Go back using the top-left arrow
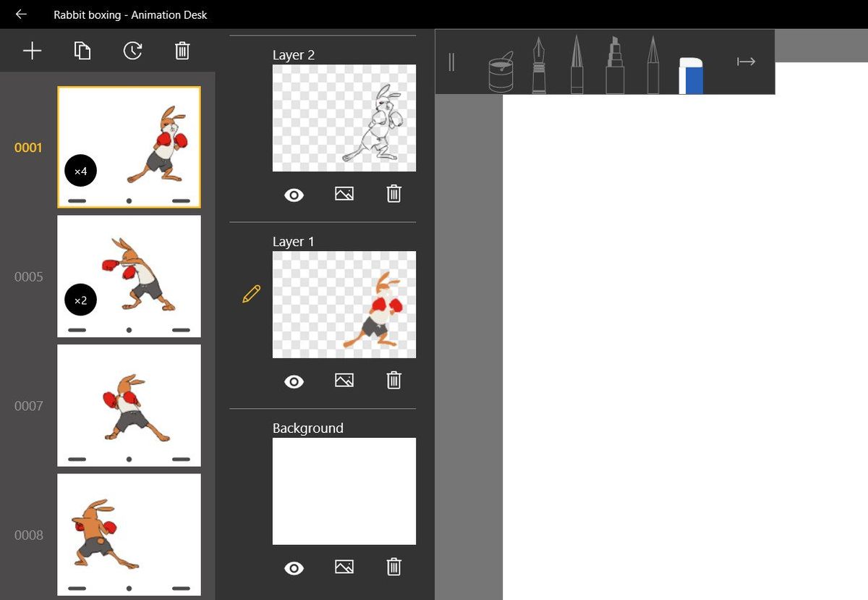Screen dimensions: 868x600 tap(20, 14)
